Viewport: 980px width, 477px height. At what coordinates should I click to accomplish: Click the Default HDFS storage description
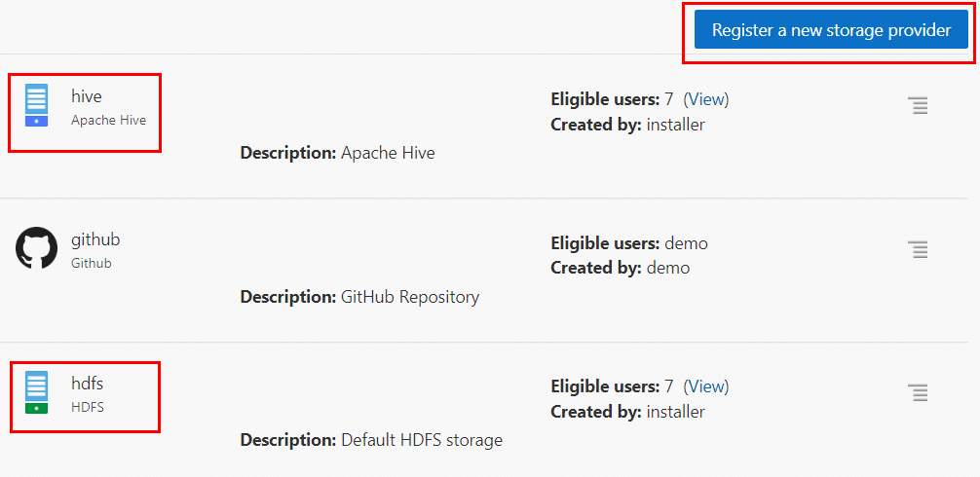(x=421, y=440)
